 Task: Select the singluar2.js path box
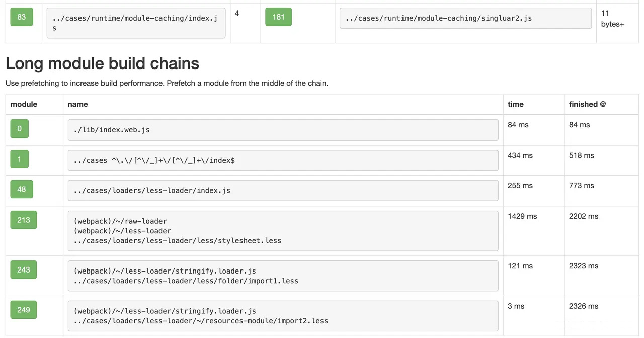point(465,18)
